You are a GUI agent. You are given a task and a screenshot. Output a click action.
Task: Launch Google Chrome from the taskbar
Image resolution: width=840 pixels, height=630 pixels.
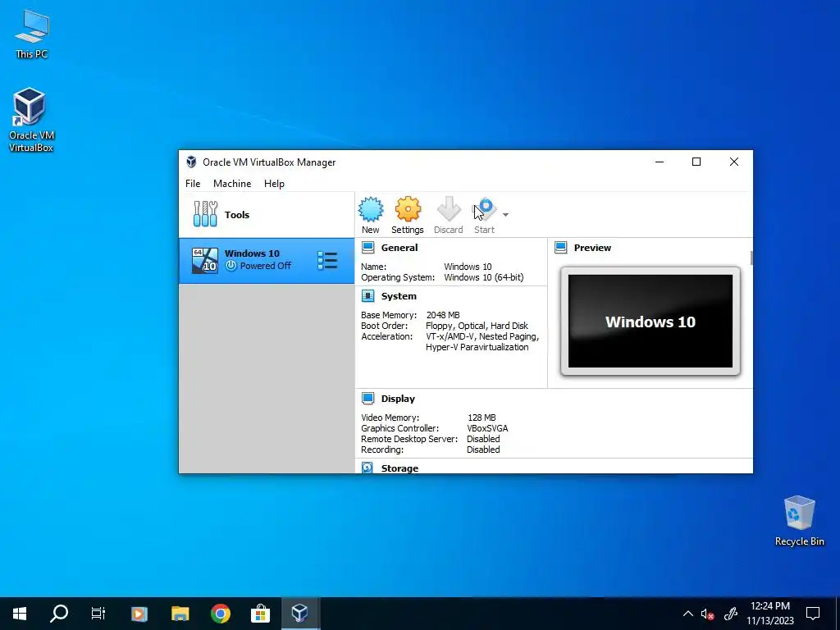click(220, 614)
